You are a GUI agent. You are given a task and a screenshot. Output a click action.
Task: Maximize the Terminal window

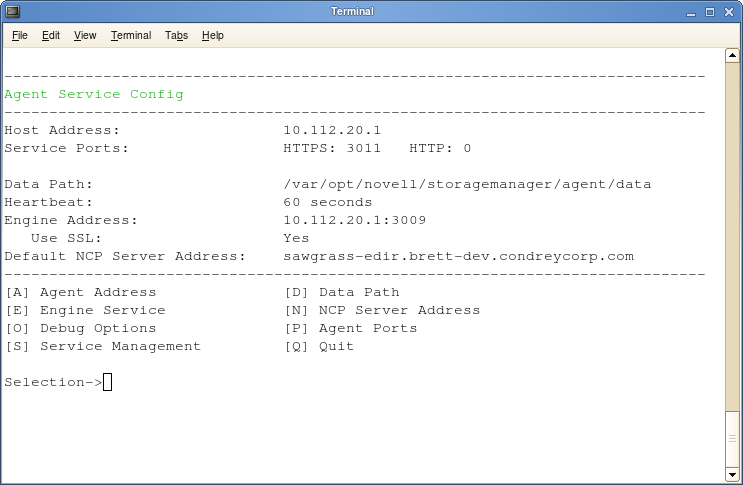[x=711, y=12]
